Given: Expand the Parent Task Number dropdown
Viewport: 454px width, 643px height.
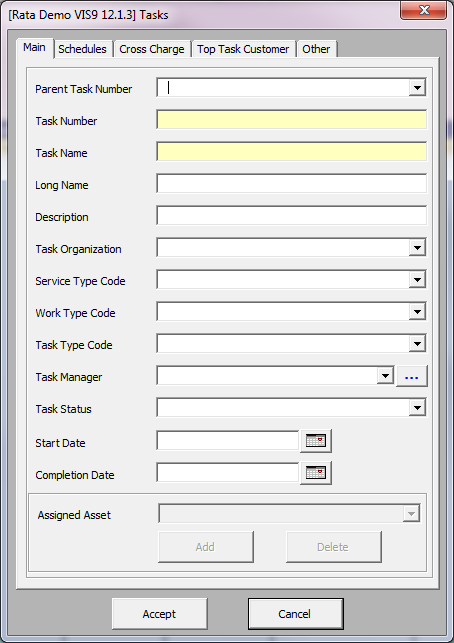Looking at the screenshot, I should 417,88.
